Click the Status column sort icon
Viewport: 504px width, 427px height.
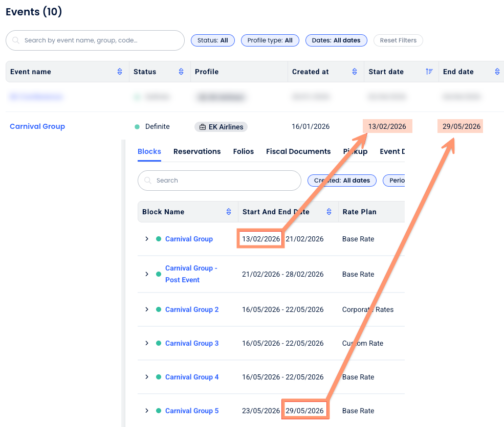(x=181, y=72)
